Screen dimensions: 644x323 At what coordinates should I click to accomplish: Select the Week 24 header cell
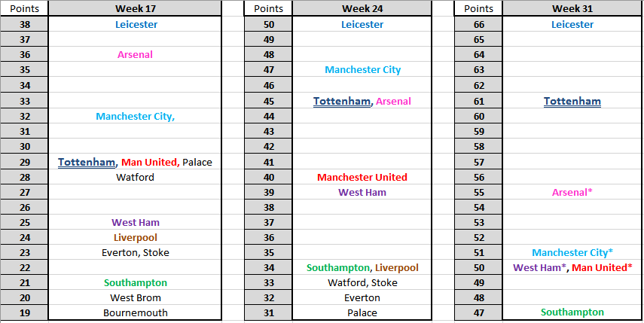362,8
